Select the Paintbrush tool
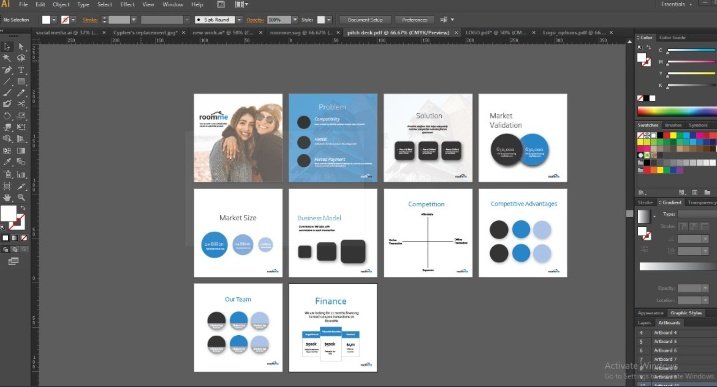The height and width of the screenshot is (387, 717). point(7,93)
